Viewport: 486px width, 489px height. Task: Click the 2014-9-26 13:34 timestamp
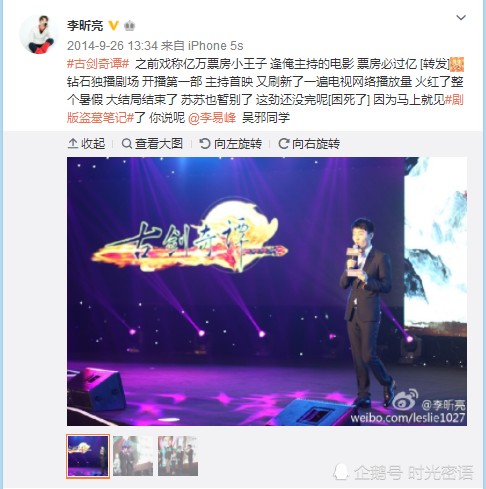click(x=112, y=46)
